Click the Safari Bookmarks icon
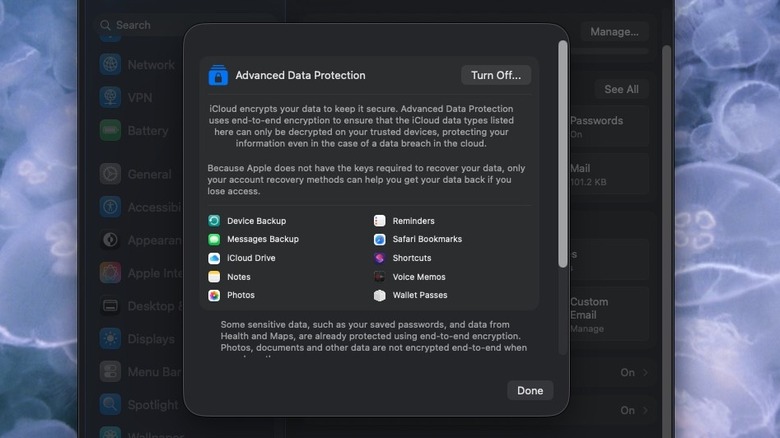 (380, 239)
